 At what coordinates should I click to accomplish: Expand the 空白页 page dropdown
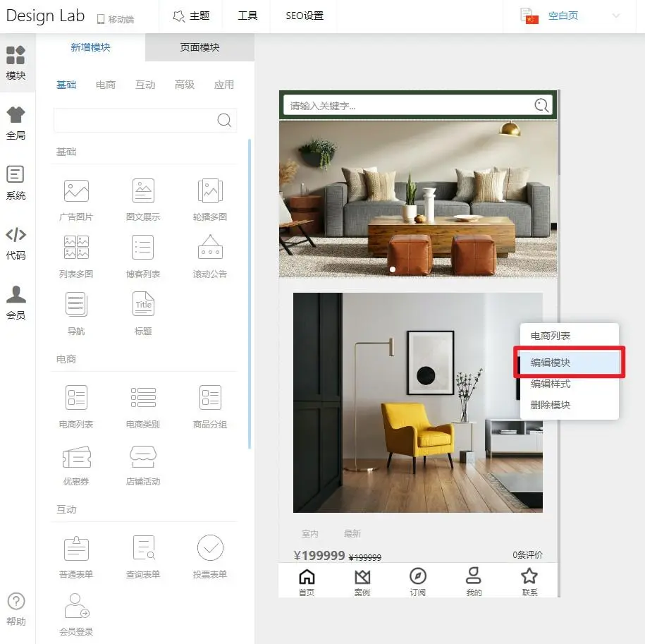pos(615,16)
